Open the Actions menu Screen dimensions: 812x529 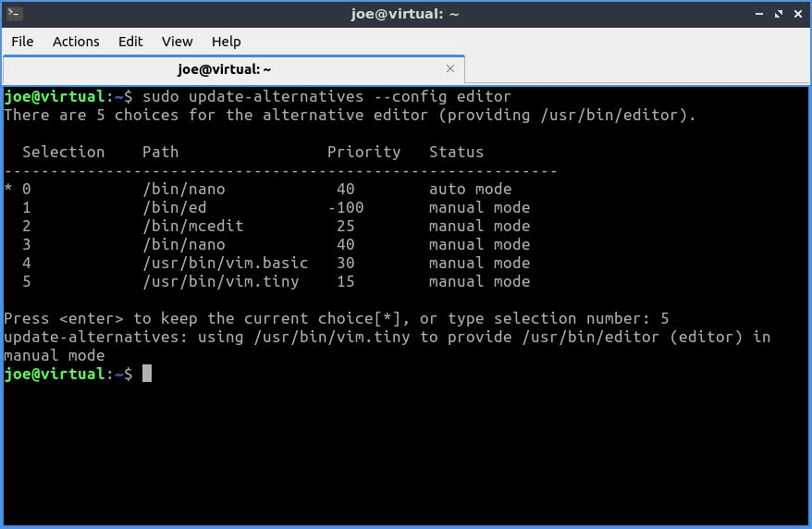click(76, 42)
